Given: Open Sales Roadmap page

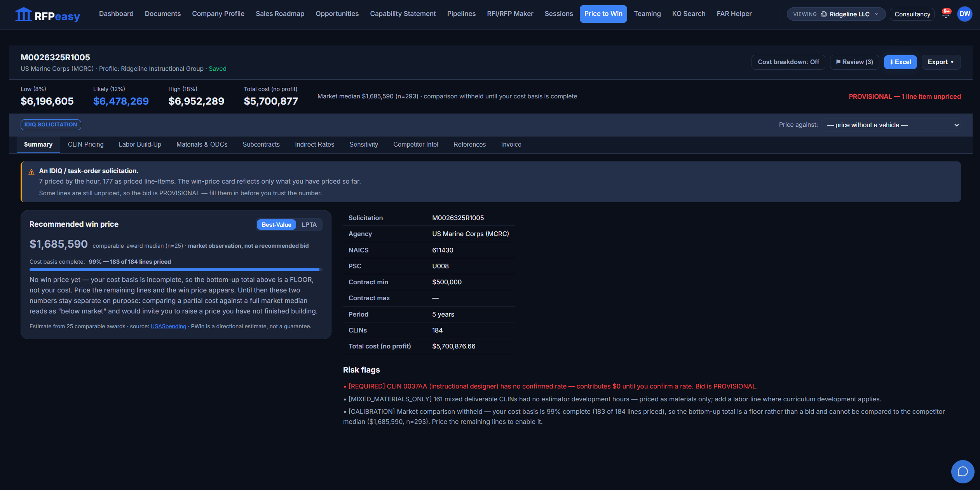Looking at the screenshot, I should pyautogui.click(x=280, y=14).
